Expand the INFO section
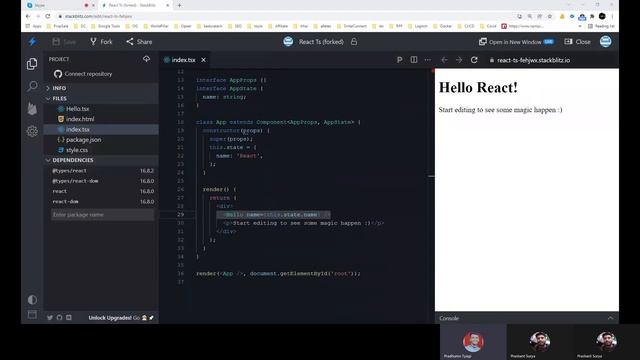 101,88
